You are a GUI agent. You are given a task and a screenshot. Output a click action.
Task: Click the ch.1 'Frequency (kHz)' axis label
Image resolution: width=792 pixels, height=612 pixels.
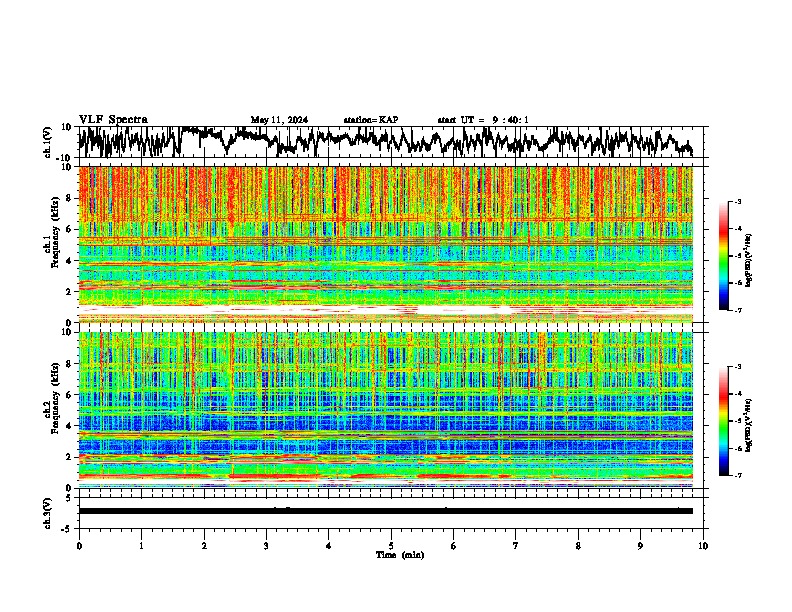point(55,232)
